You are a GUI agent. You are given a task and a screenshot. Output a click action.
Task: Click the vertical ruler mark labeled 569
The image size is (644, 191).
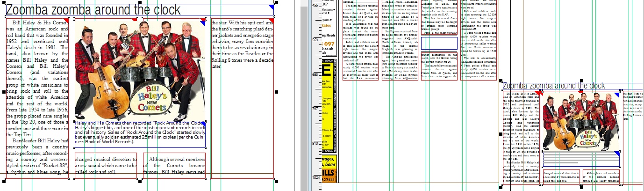(x=315, y=41)
